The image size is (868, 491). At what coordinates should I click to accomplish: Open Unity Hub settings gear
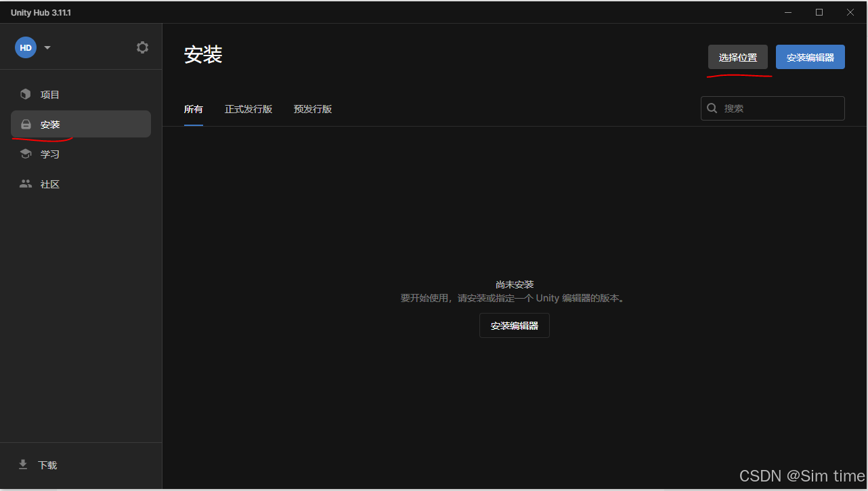pos(142,47)
